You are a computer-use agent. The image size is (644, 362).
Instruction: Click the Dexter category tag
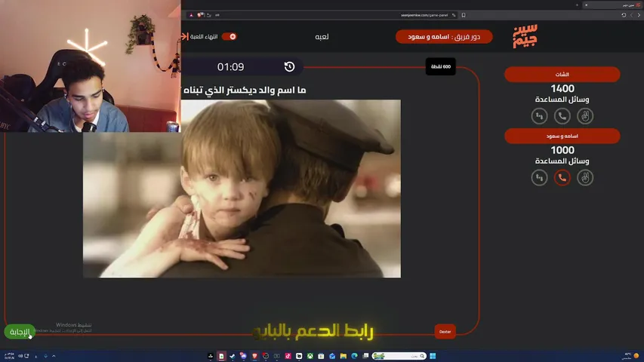coord(445,332)
